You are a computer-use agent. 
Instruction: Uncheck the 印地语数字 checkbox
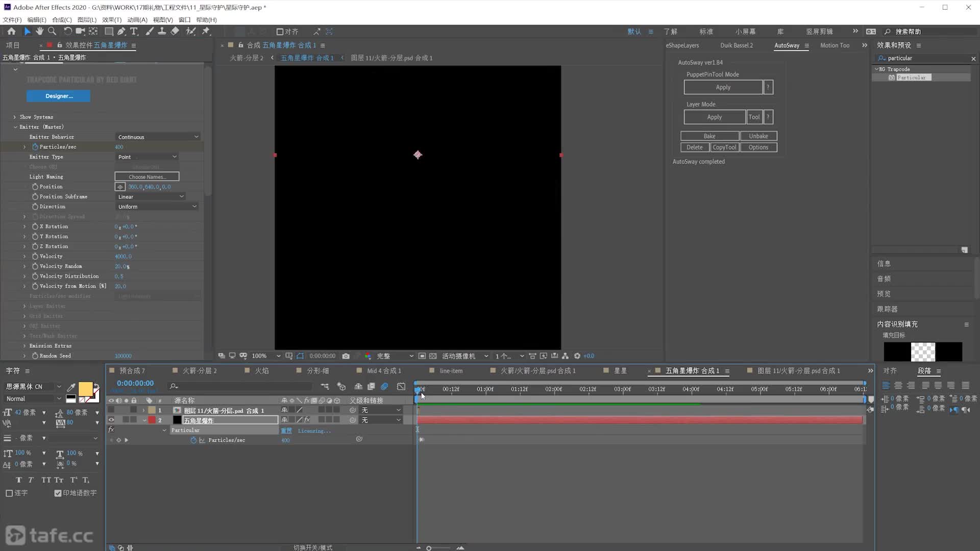tap(58, 493)
